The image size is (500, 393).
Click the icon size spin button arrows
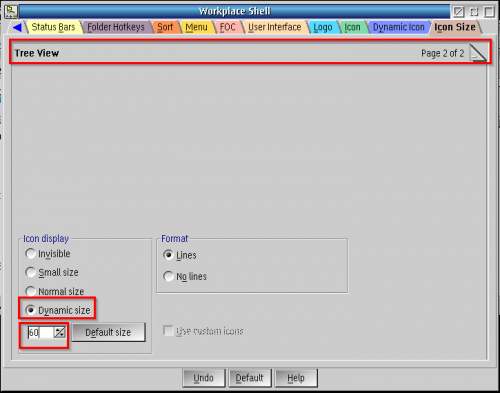point(60,332)
